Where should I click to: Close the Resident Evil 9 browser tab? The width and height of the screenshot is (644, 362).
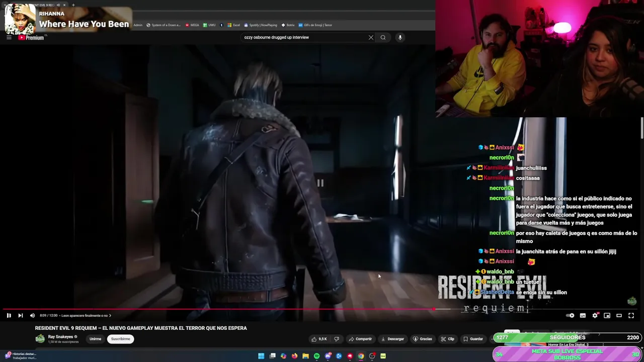(64, 5)
